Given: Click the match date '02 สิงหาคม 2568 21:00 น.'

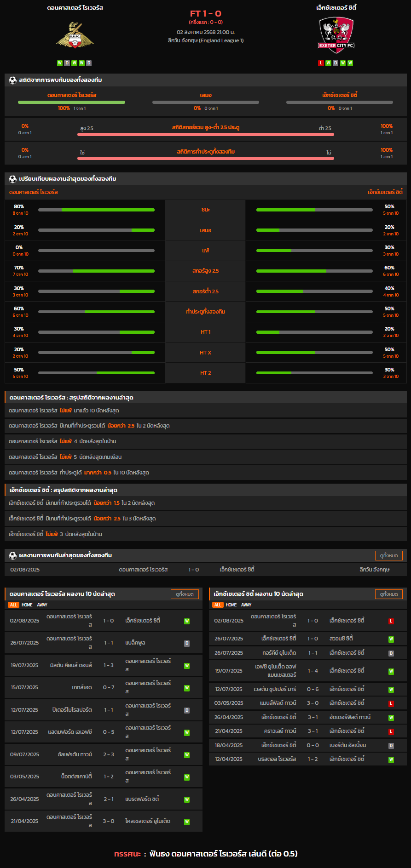Looking at the screenshot, I should [206, 32].
